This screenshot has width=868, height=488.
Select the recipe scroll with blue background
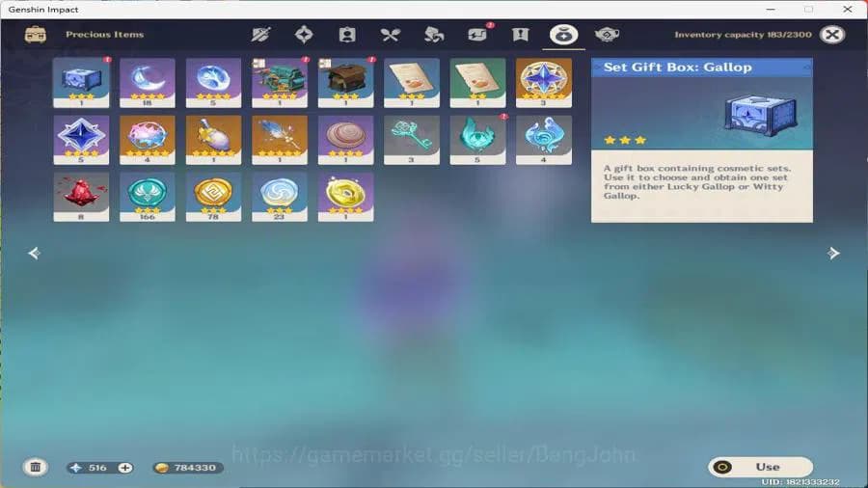pos(411,82)
